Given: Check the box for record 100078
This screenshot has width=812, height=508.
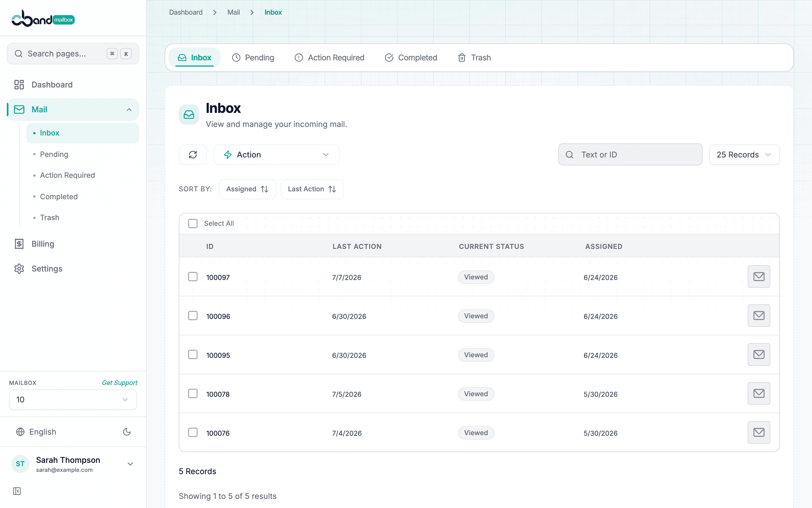Looking at the screenshot, I should click(x=193, y=393).
